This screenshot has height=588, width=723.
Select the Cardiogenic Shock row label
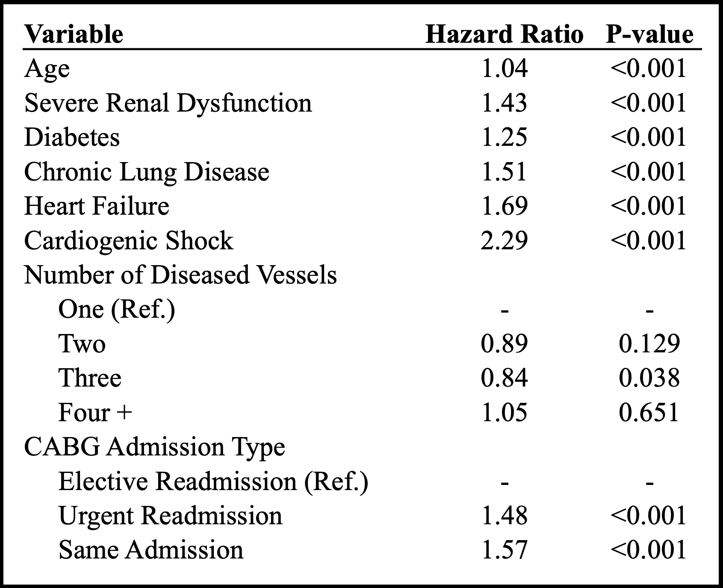tap(129, 240)
